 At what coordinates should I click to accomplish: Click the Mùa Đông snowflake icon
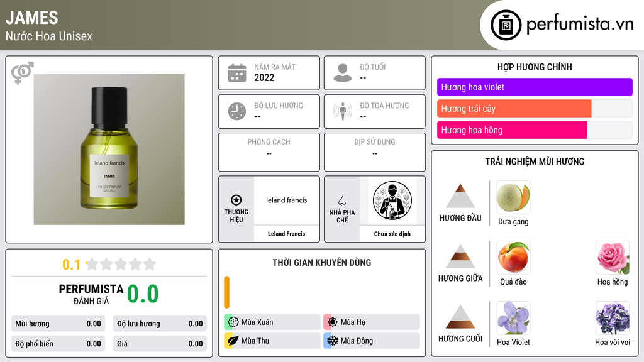333,341
